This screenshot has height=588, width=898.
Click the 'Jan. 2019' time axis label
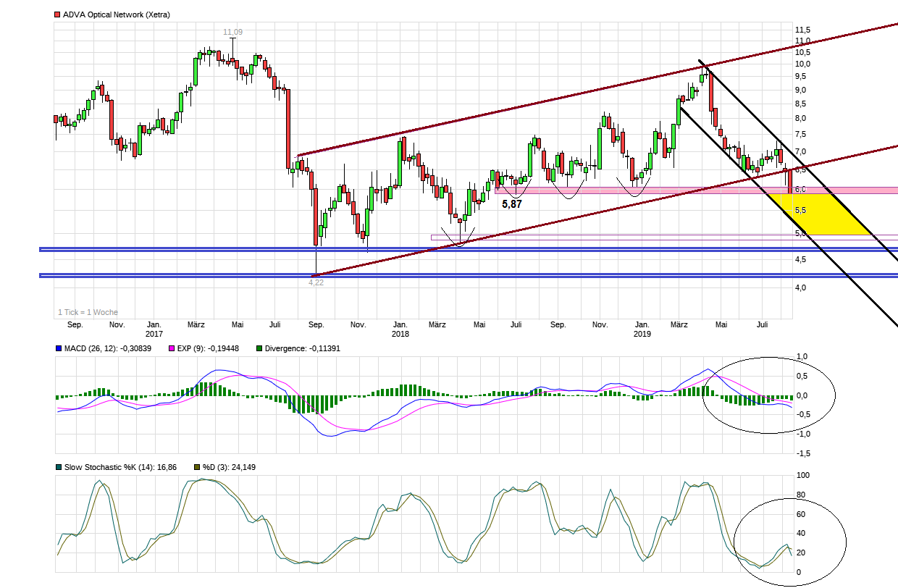click(642, 329)
